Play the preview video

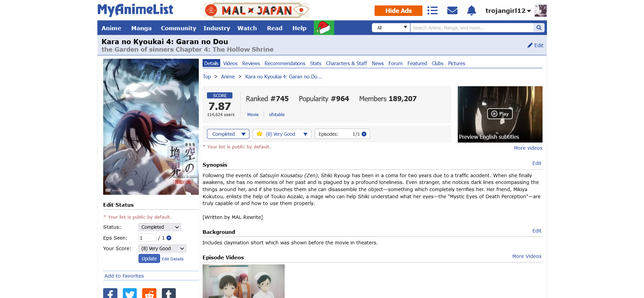(x=500, y=114)
